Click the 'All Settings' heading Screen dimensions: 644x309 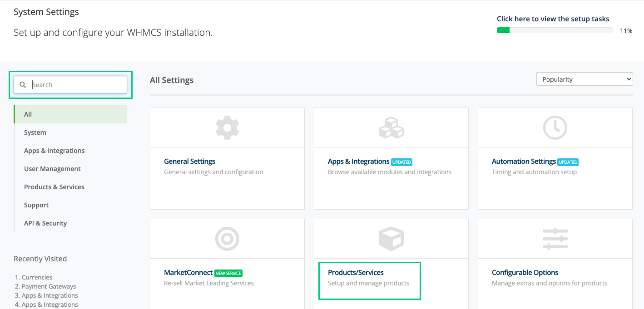(172, 80)
